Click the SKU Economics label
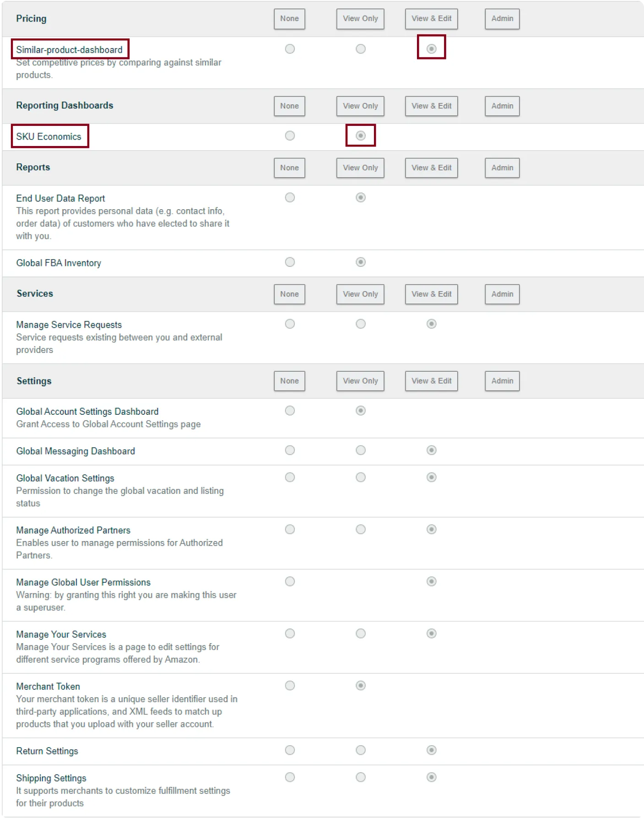This screenshot has width=644, height=818. click(x=49, y=136)
